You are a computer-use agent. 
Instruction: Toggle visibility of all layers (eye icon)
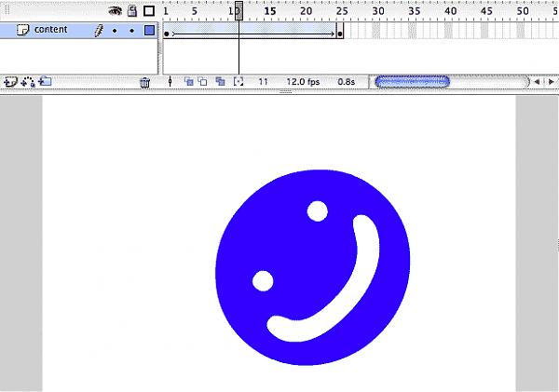click(x=116, y=11)
